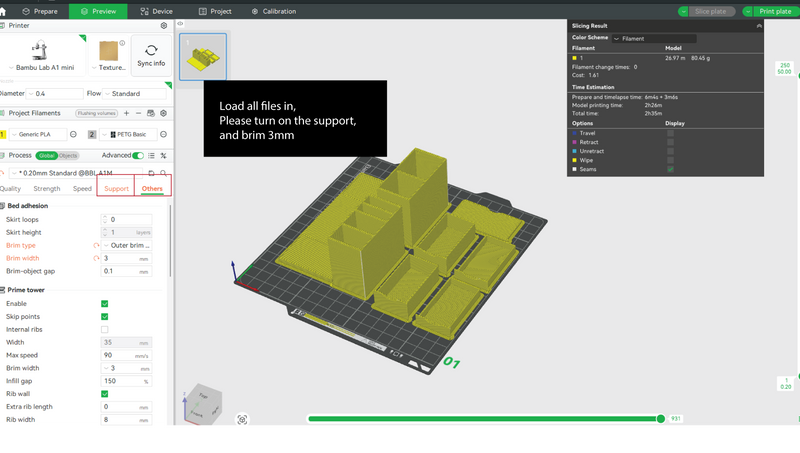Open Support settings tab

point(116,189)
